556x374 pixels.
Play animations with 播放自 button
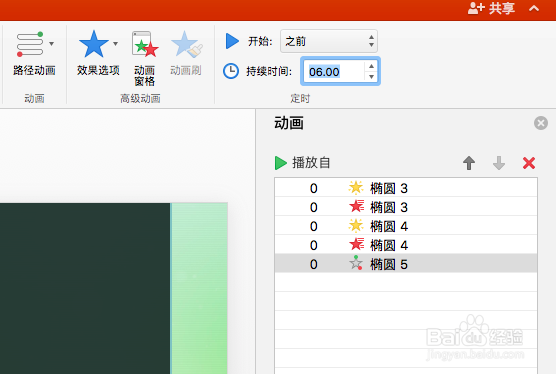click(302, 163)
